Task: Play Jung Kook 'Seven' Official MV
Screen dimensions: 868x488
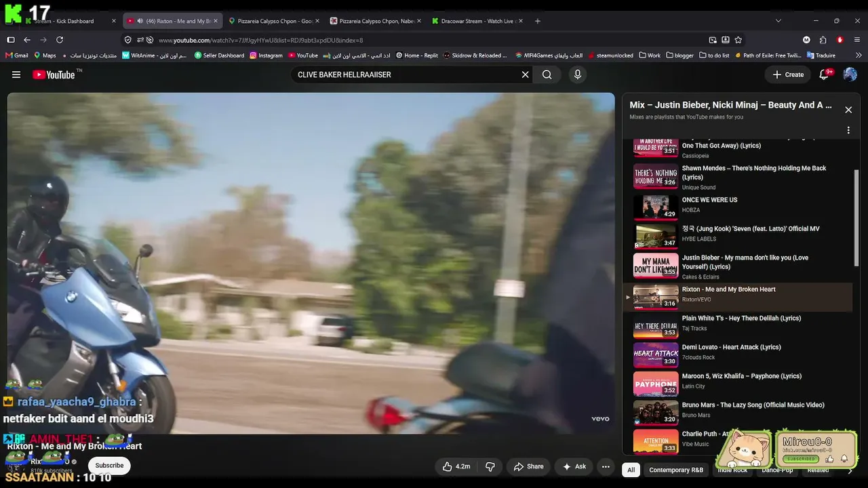Action: point(738,235)
